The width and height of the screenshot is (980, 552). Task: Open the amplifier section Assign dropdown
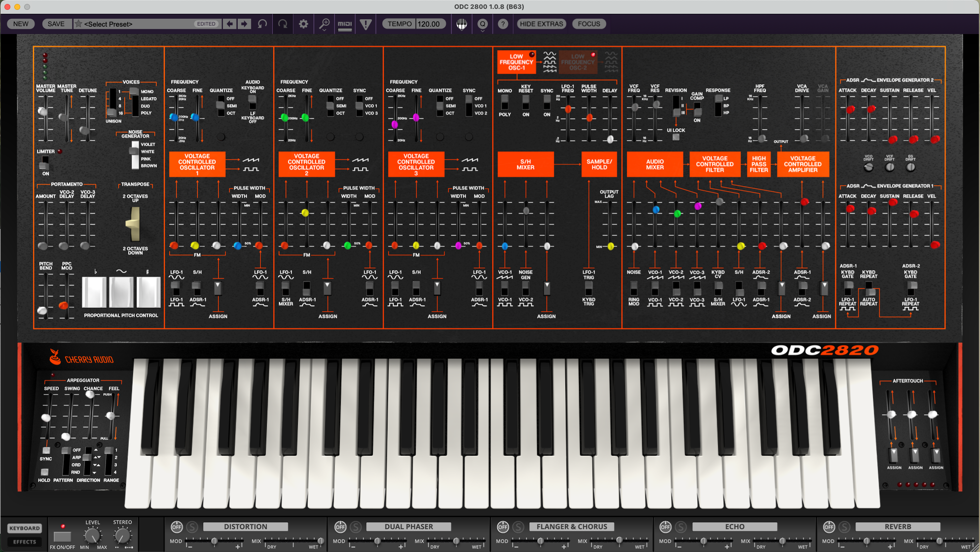click(824, 288)
